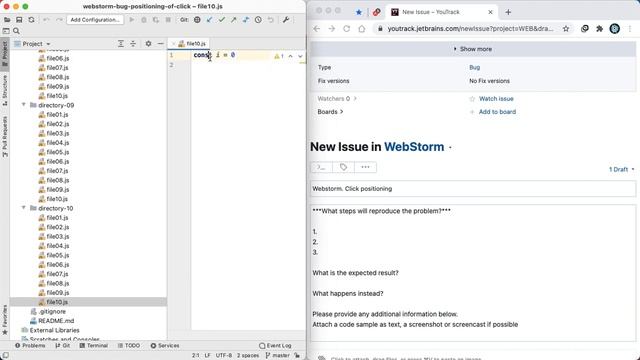Click the Chrome reload icon
The width and height of the screenshot is (640, 360).
[347, 29]
